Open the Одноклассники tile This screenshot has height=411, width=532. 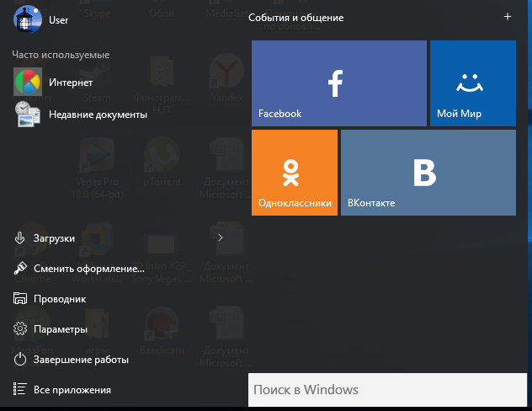pos(295,173)
